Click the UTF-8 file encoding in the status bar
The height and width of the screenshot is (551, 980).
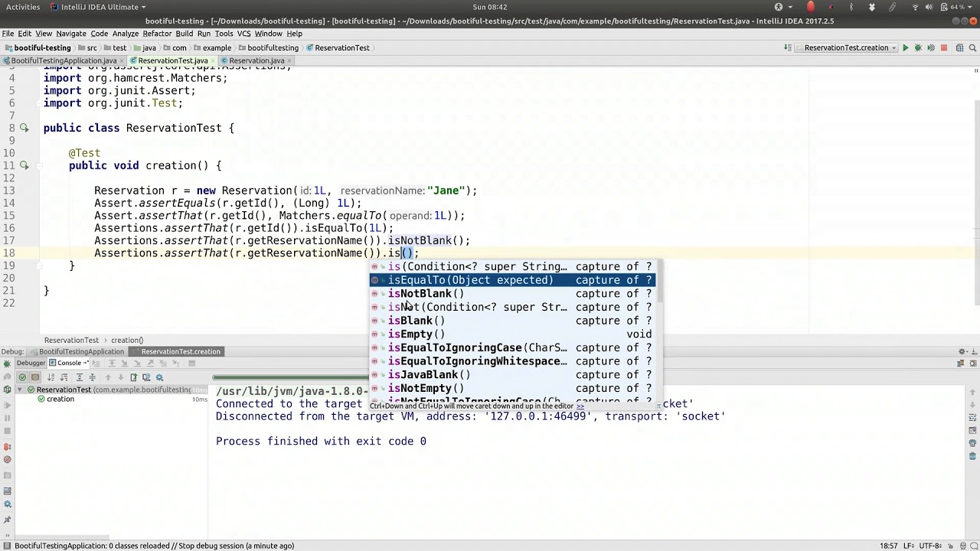point(930,546)
